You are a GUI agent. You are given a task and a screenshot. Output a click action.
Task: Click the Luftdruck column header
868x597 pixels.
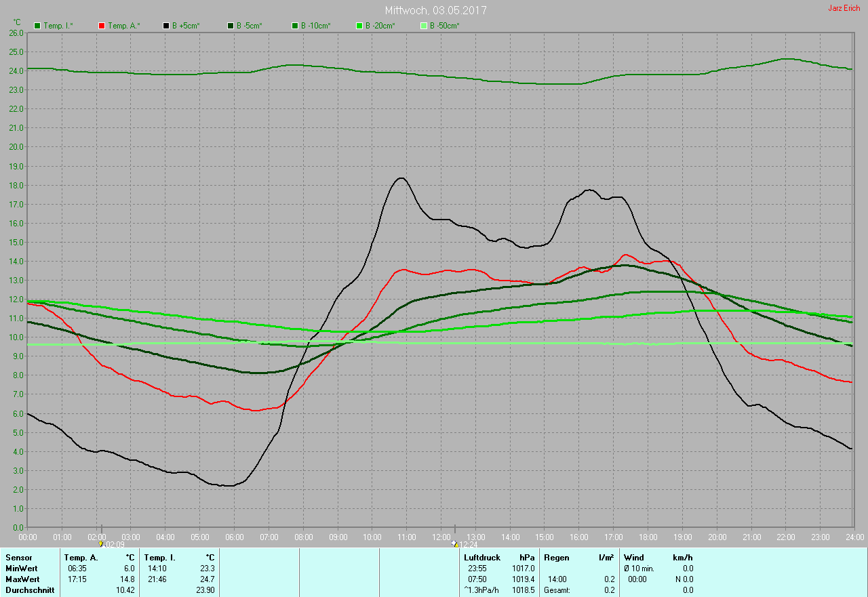click(x=482, y=558)
